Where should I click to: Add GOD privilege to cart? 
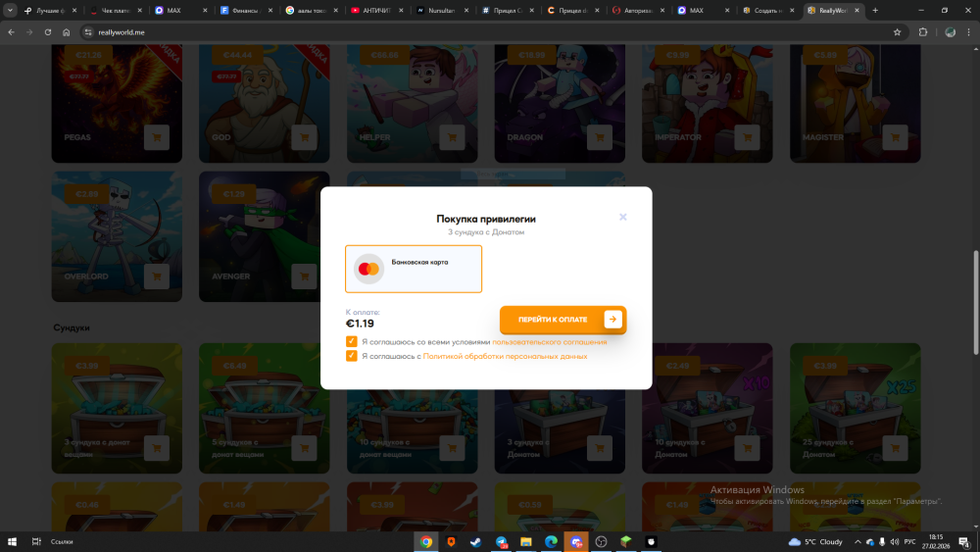(x=305, y=137)
